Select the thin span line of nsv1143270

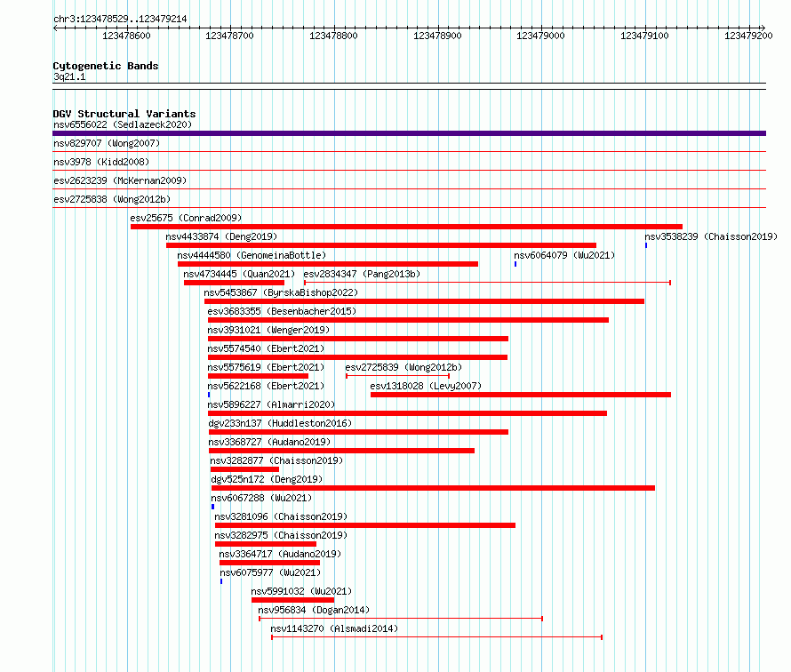click(437, 637)
